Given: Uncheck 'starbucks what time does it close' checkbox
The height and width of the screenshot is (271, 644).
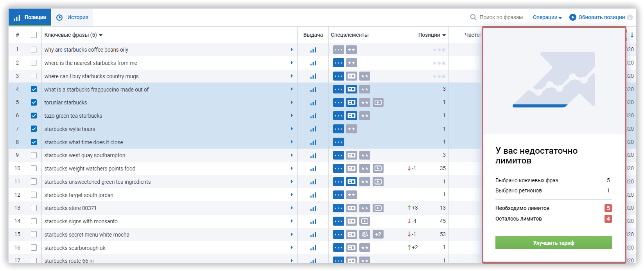Looking at the screenshot, I should click(34, 142).
